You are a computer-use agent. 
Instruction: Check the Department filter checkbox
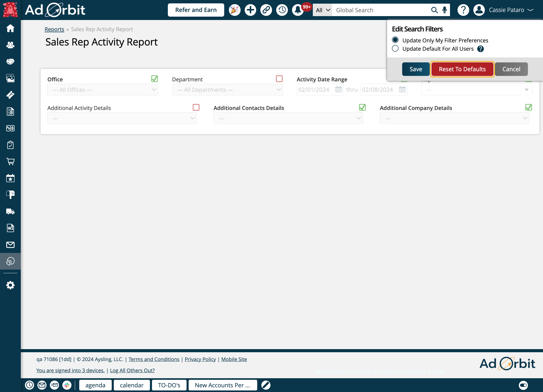[279, 79]
